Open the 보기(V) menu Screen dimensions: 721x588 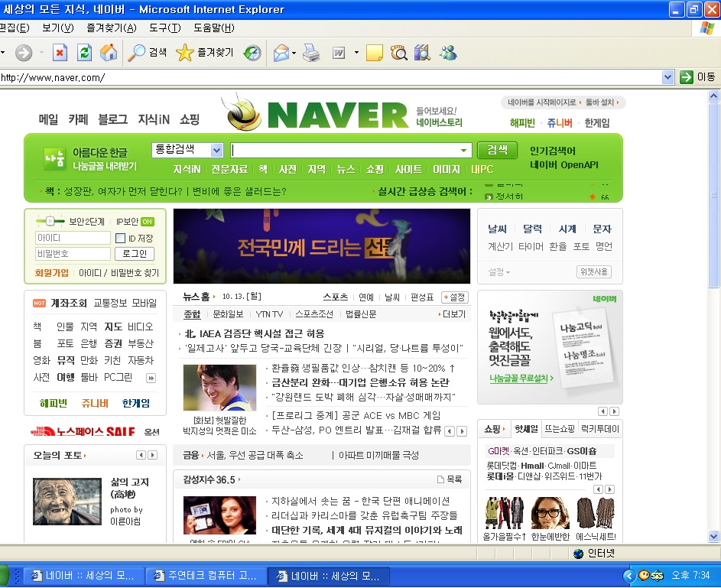[57, 28]
